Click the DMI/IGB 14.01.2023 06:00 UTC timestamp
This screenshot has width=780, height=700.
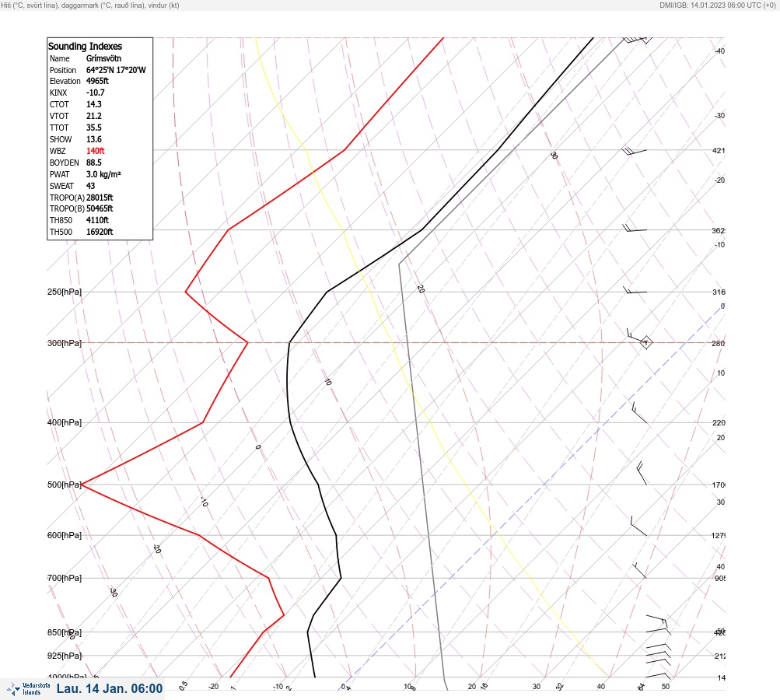[717, 5]
